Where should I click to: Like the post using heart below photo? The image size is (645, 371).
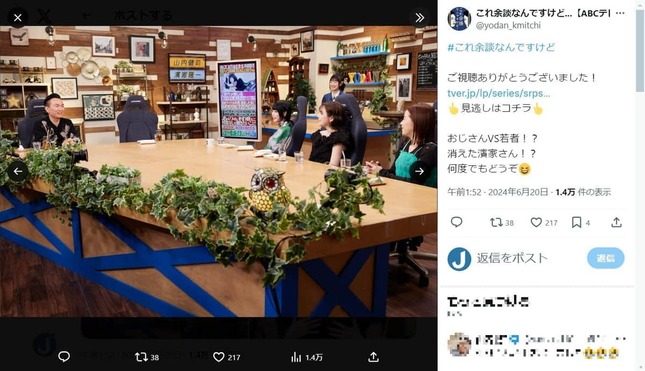click(226, 357)
